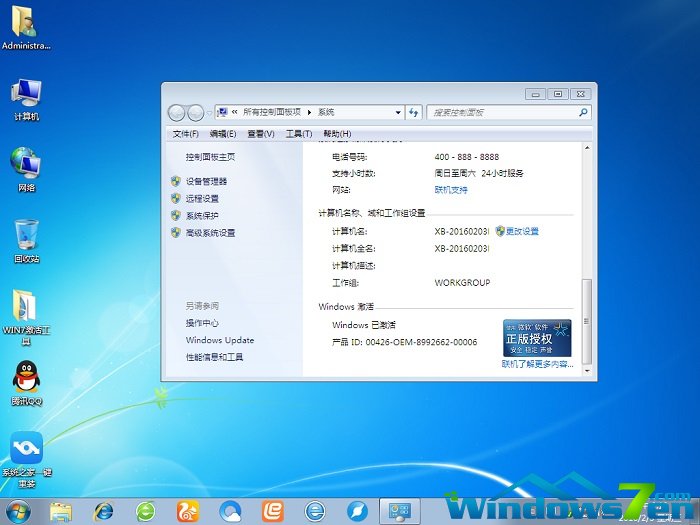This screenshot has width=700, height=525.
Task: Open 系统保护 link
Action: click(x=202, y=215)
